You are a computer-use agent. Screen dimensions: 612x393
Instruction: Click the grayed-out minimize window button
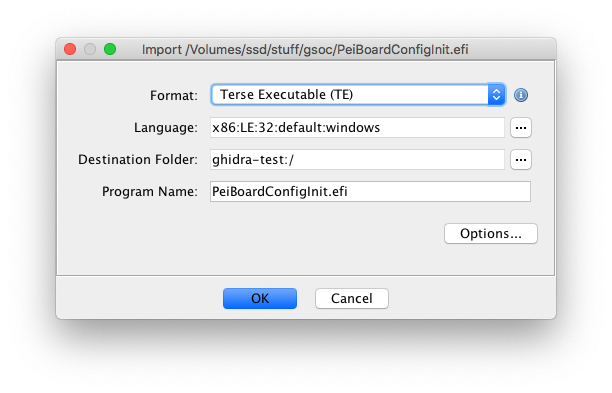[90, 49]
